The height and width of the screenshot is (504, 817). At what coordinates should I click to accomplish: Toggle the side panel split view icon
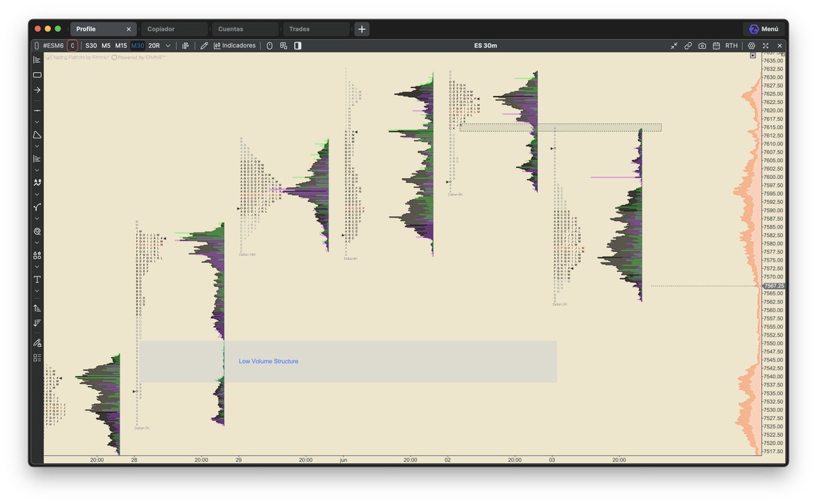[x=298, y=46]
